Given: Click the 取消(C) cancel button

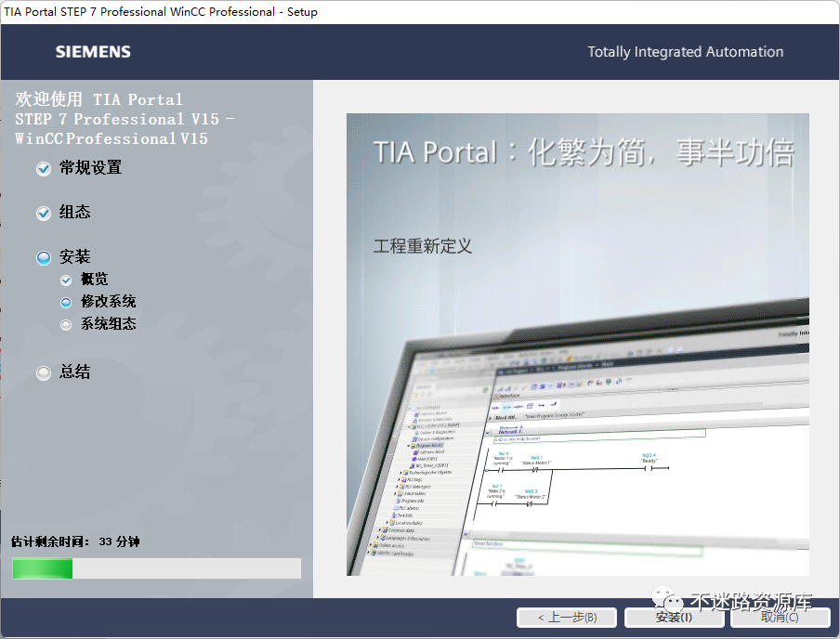Looking at the screenshot, I should coord(780,617).
